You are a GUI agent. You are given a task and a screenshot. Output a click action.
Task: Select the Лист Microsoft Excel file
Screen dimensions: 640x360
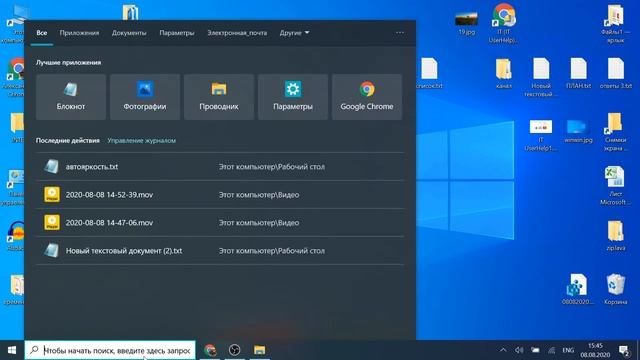click(x=615, y=186)
